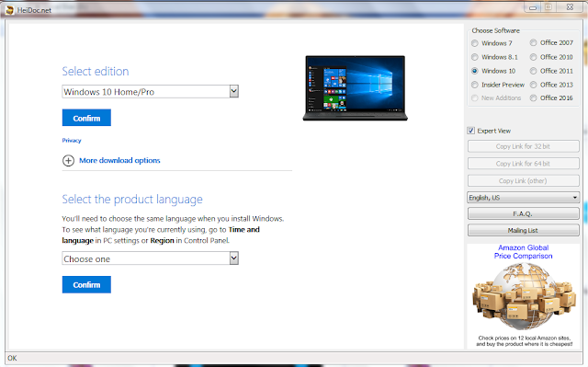This screenshot has height=367, width=588.
Task: Click the HeiDoc.net app icon in title bar
Action: [x=10, y=10]
